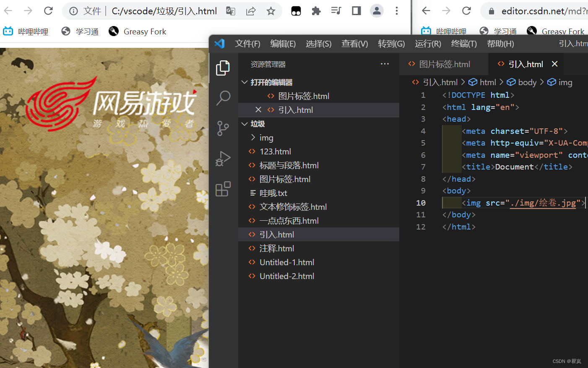Toggle the browser side panel icon
The width and height of the screenshot is (588, 368).
[x=356, y=11]
